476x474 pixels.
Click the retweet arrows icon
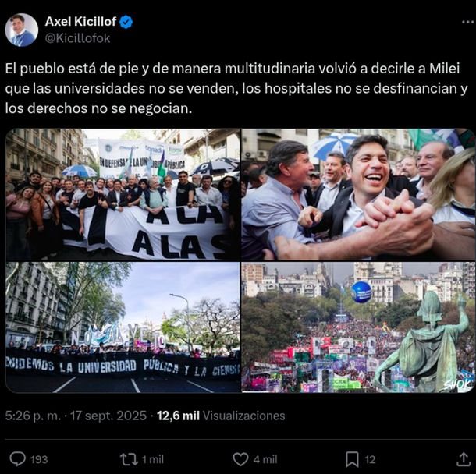129,459
